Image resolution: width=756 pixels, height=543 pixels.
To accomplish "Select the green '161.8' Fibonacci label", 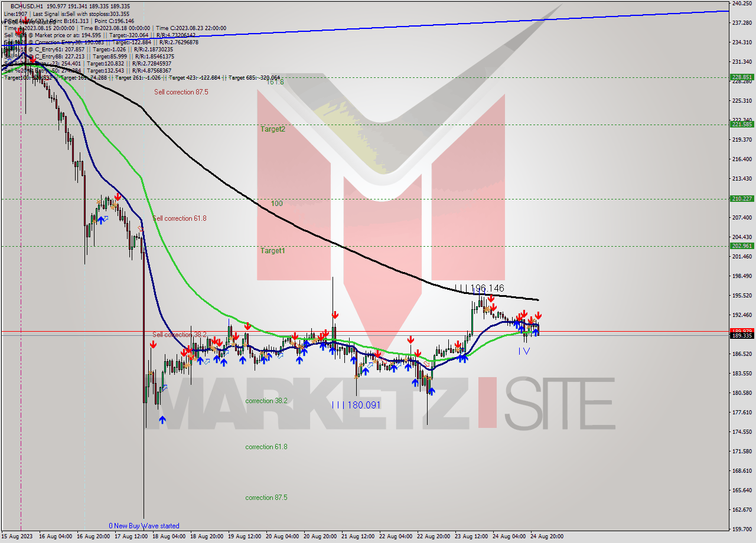I will pos(275,82).
